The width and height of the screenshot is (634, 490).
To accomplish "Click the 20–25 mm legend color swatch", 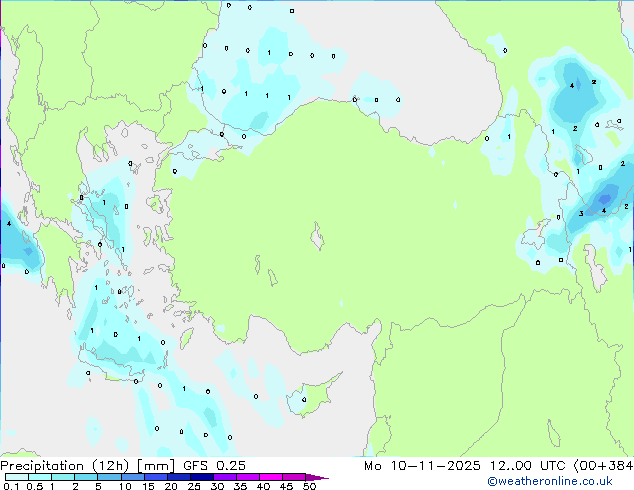I will (x=179, y=477).
